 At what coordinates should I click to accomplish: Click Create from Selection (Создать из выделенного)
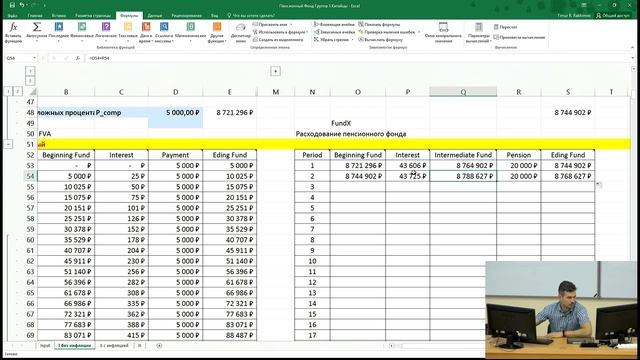pos(278,40)
